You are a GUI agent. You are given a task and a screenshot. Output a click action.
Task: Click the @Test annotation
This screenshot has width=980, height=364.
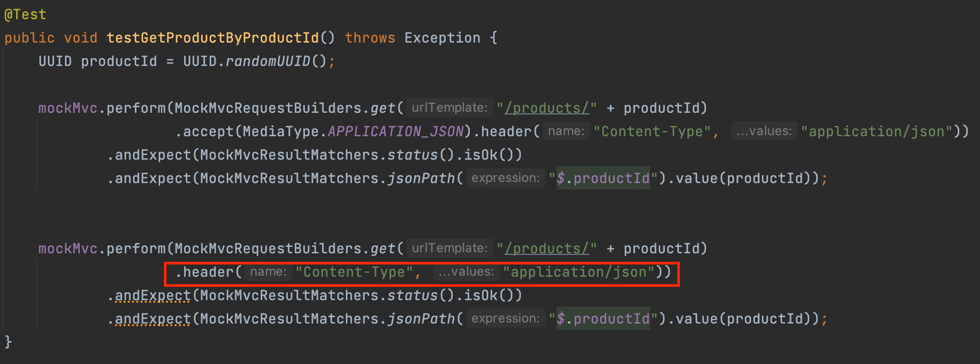click(x=25, y=14)
